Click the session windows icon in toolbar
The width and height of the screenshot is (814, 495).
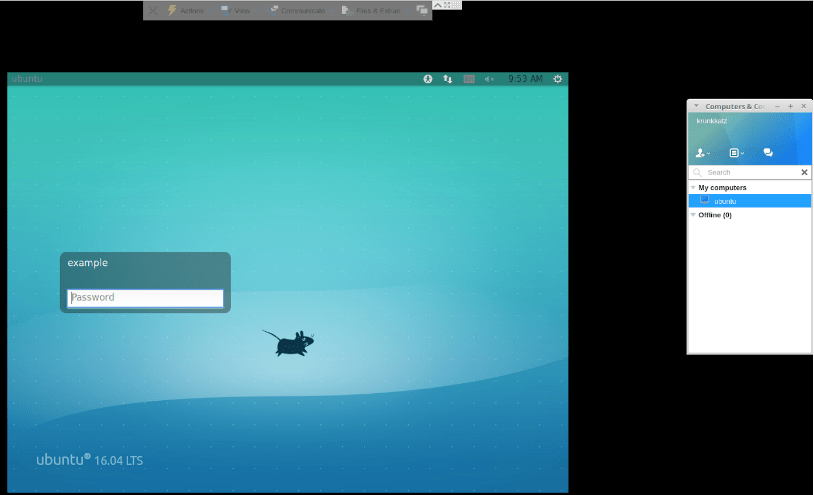422,10
